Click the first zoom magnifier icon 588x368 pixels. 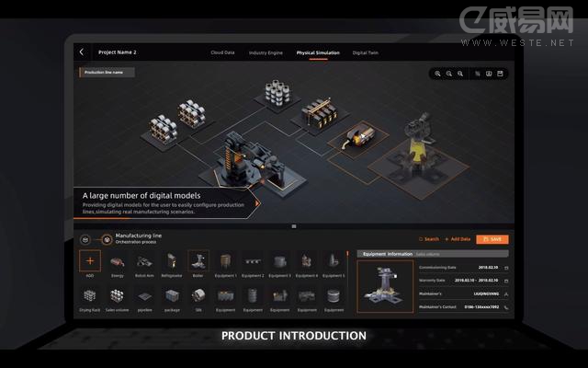coord(438,74)
